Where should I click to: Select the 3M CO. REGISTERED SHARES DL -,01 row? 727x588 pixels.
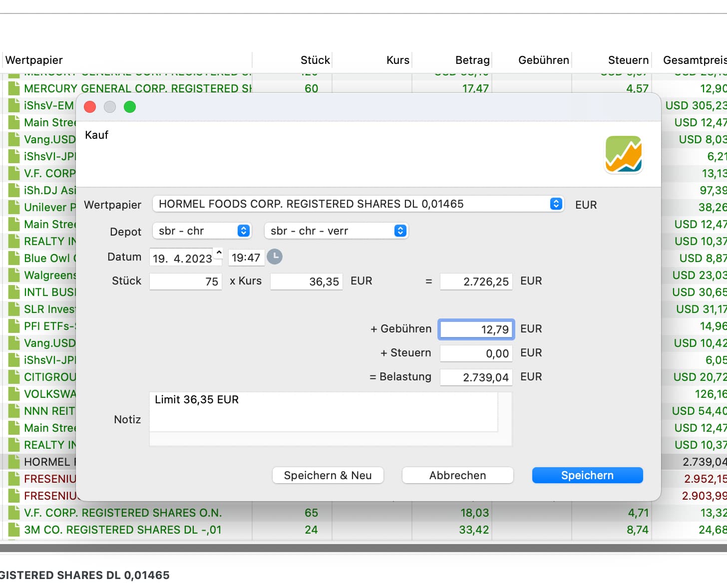[363, 530]
